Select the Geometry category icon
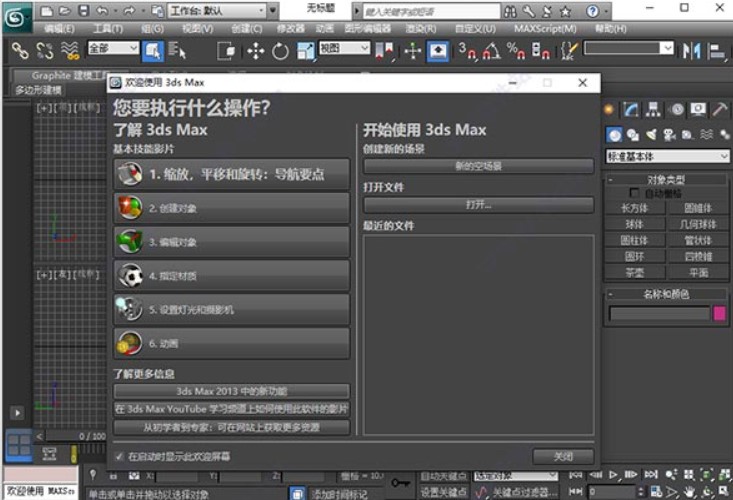This screenshot has height=500, width=733. (614, 135)
